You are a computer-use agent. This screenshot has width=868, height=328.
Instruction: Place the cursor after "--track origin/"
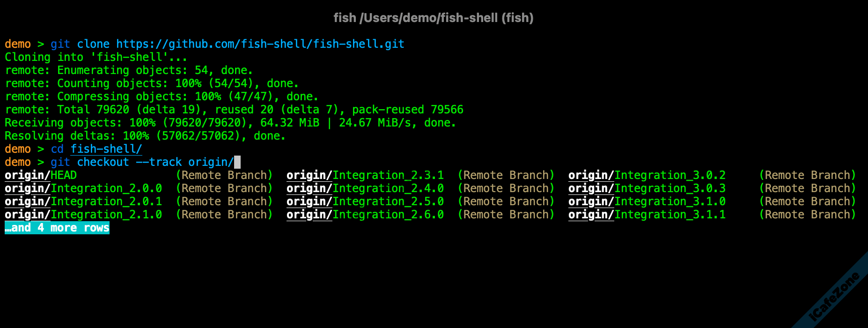(x=237, y=162)
